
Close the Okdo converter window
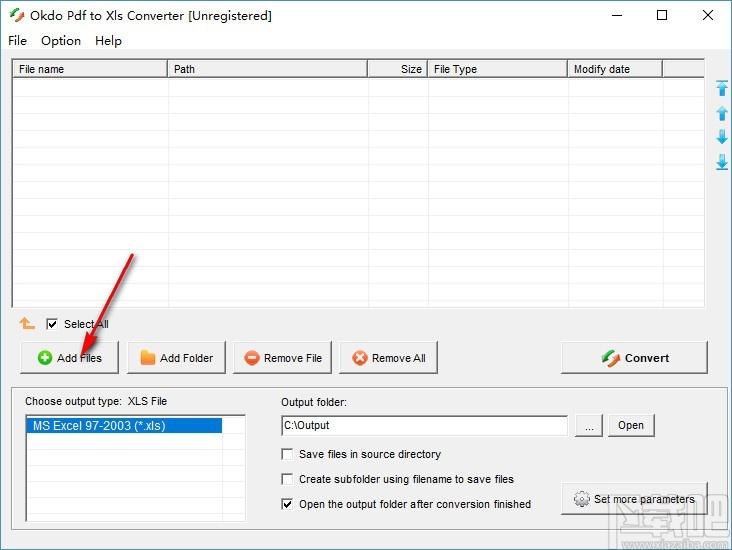(708, 15)
